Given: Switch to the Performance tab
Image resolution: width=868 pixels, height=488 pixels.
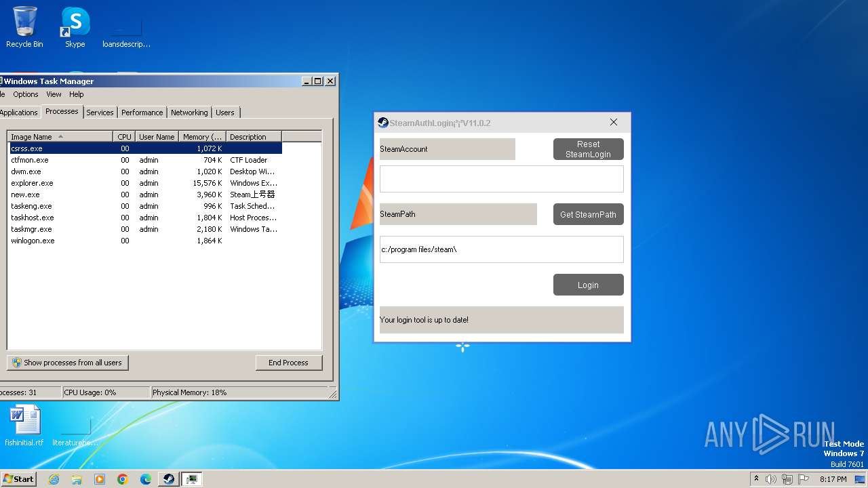Looking at the screenshot, I should click(142, 113).
